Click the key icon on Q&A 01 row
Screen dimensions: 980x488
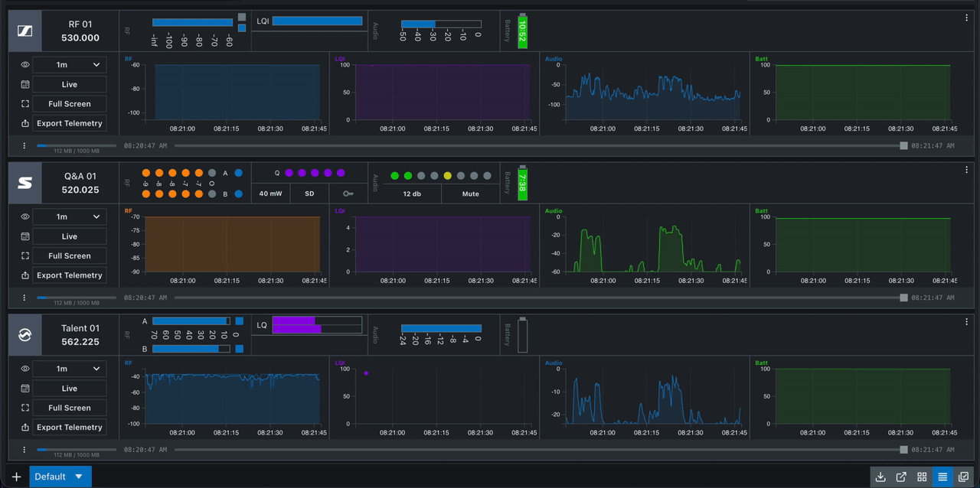click(348, 194)
